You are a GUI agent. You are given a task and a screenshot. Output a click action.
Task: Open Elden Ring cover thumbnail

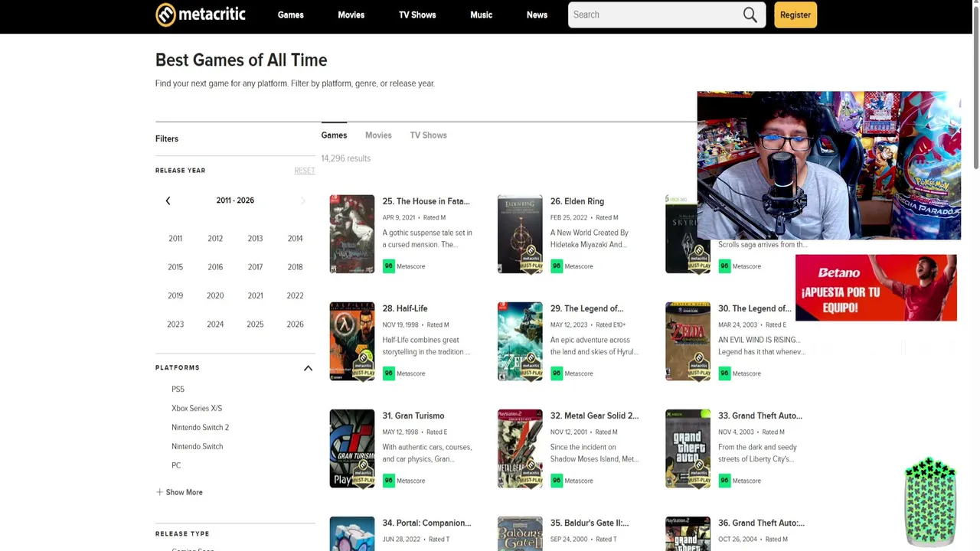tap(520, 234)
